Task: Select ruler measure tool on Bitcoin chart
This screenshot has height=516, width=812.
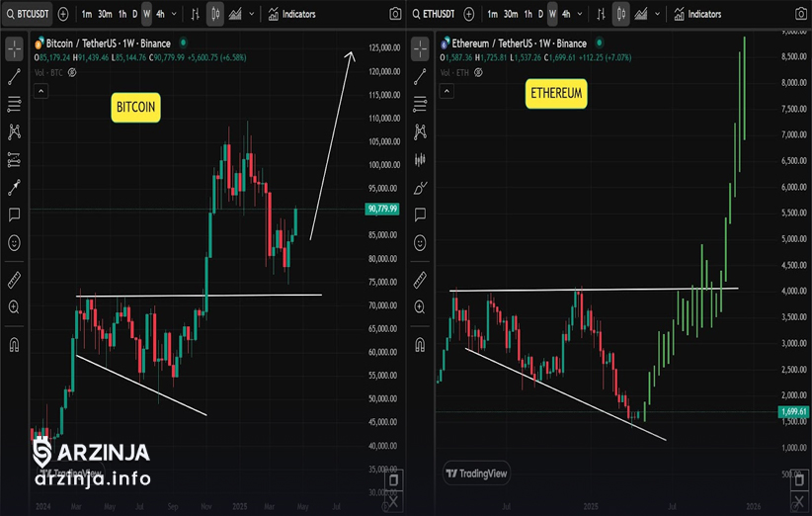Action: pos(15,280)
